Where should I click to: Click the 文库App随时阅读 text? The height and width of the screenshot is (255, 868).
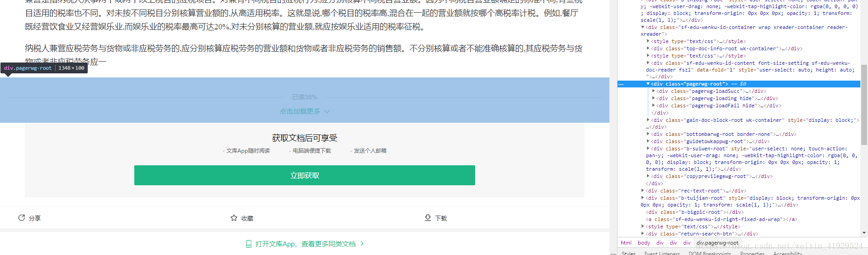[x=248, y=151]
